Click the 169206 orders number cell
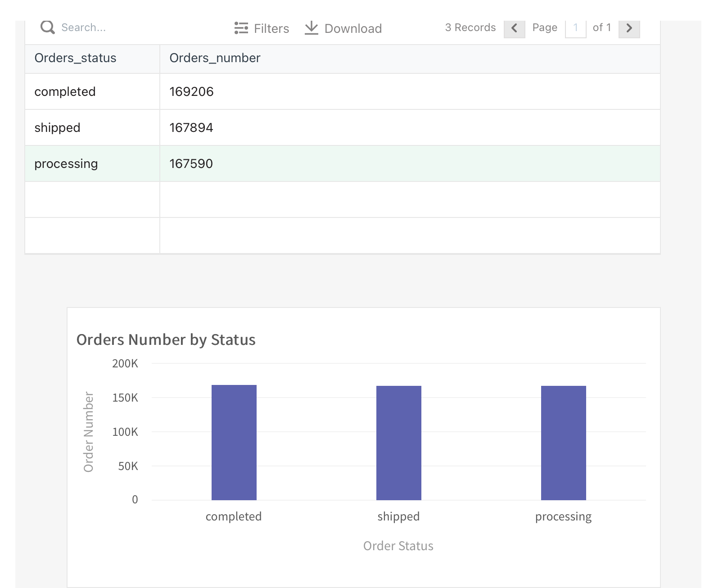Viewport: 723px width, 588px height. 191,92
